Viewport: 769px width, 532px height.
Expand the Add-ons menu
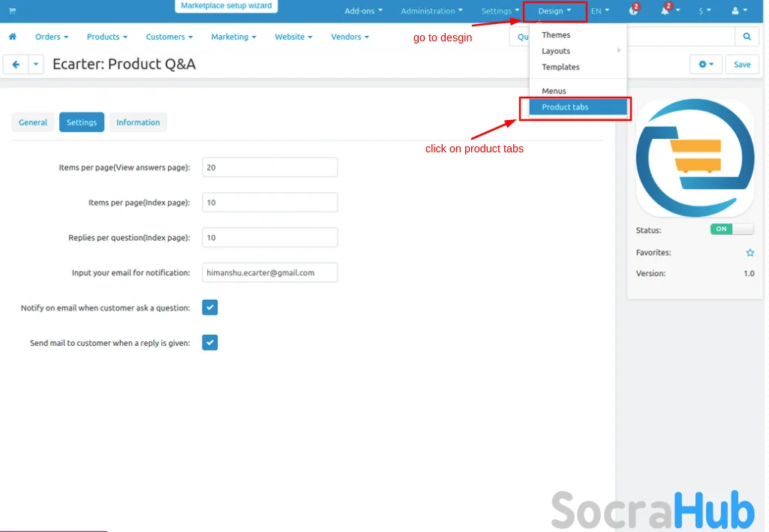coord(363,11)
